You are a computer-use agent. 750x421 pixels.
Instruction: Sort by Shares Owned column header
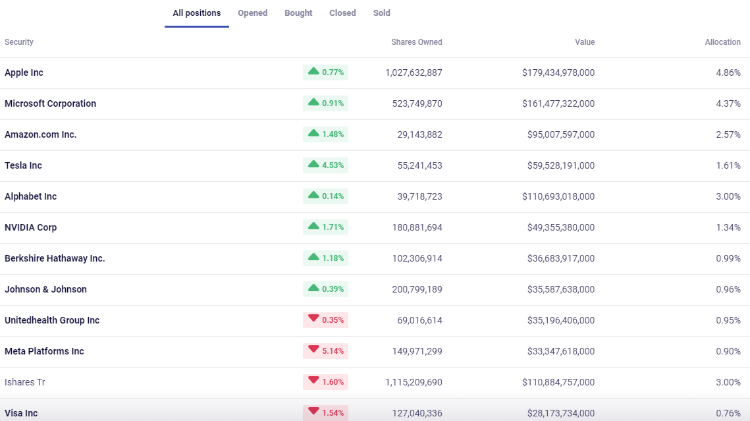417,42
